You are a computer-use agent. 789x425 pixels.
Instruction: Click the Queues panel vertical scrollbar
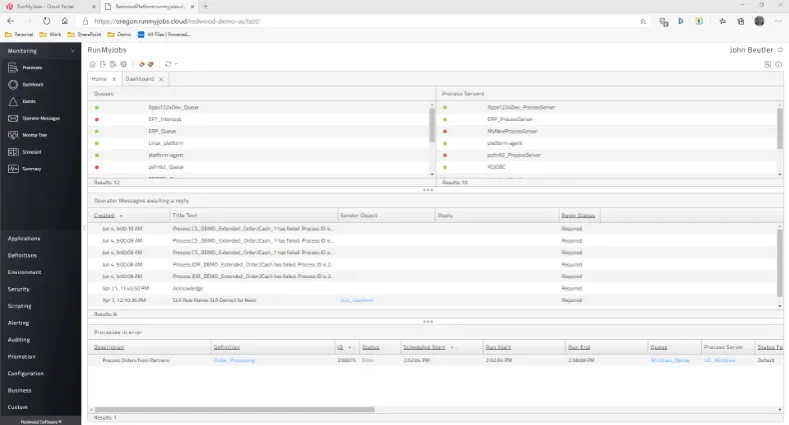click(x=432, y=125)
